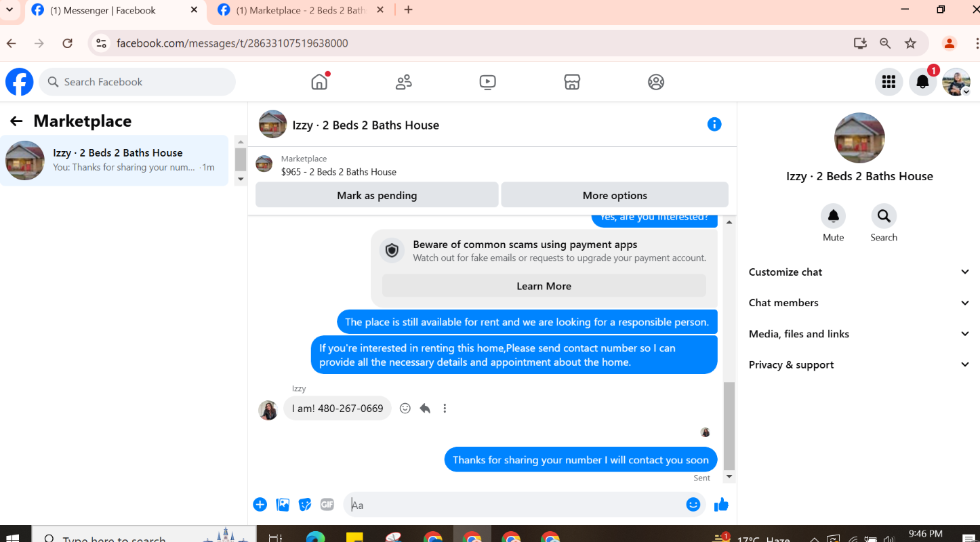Open emoji picker in message field
Viewport: 980px width, 542px height.
pos(693,505)
